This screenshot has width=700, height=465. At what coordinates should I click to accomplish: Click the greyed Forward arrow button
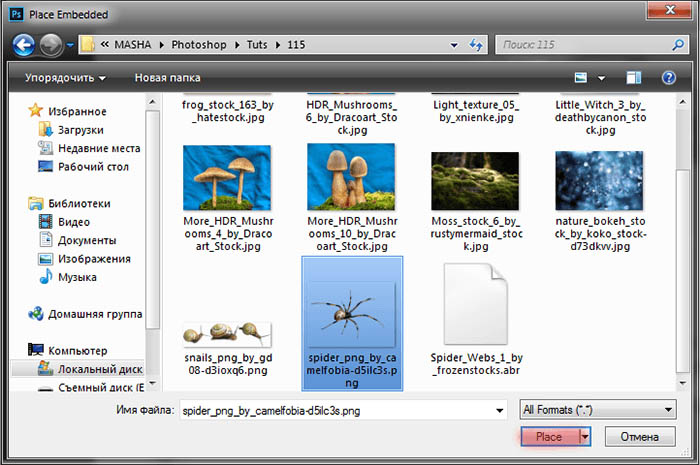[x=51, y=45]
